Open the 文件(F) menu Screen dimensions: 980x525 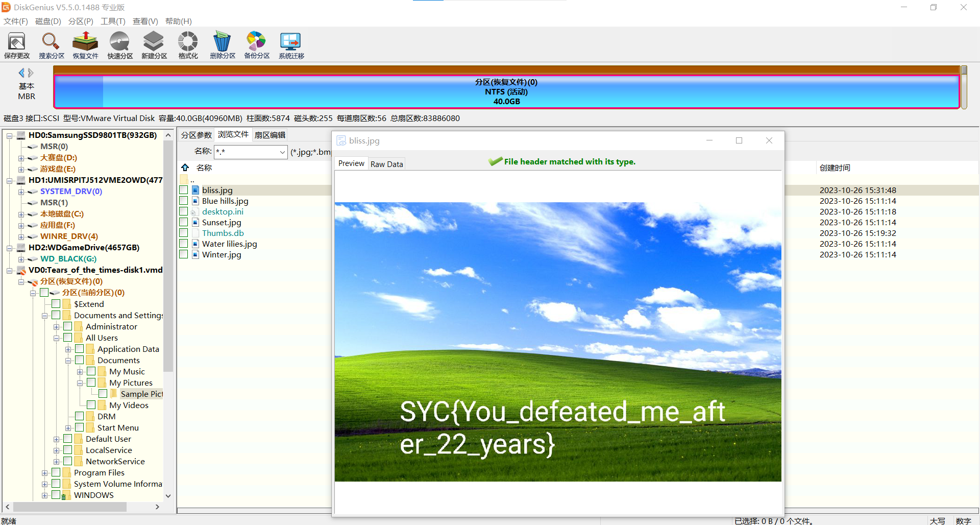[x=16, y=21]
